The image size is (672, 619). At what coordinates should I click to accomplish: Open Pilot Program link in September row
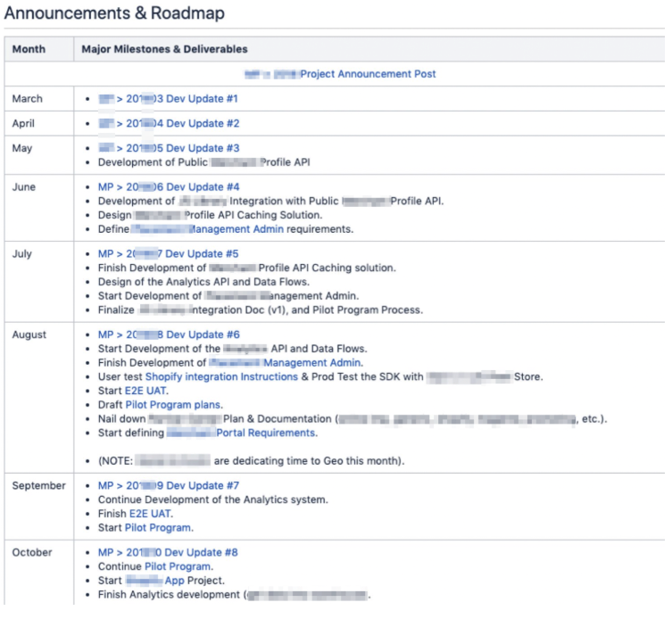(x=159, y=528)
